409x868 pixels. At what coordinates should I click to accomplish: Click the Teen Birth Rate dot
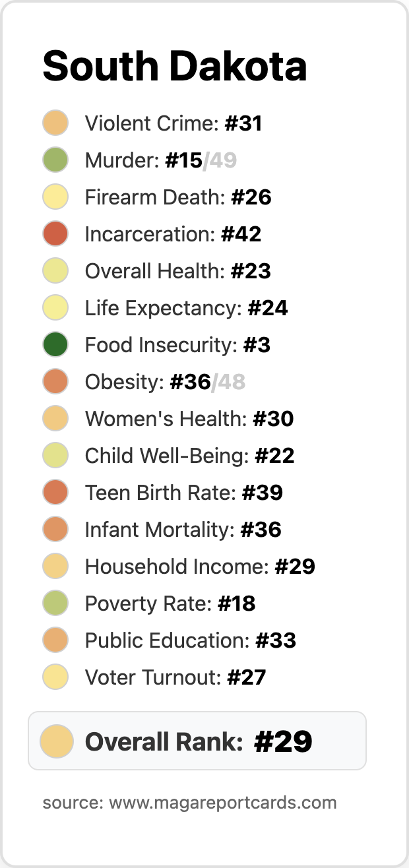(x=56, y=493)
